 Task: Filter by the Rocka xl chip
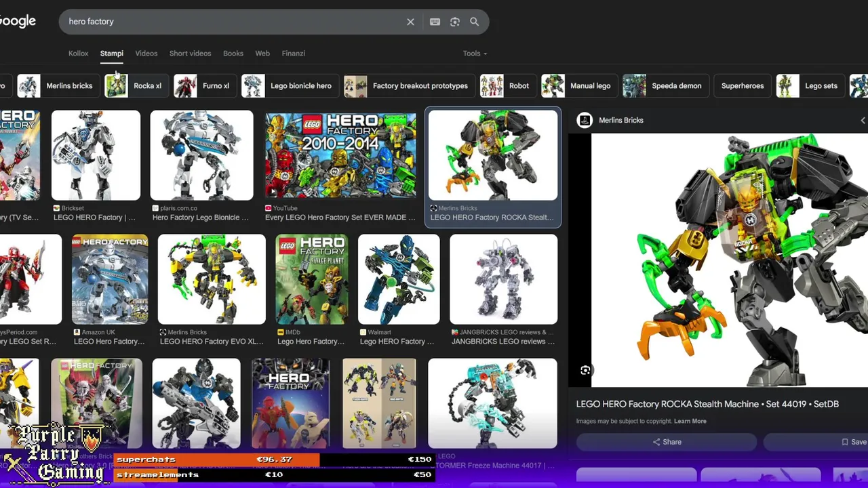click(x=135, y=86)
